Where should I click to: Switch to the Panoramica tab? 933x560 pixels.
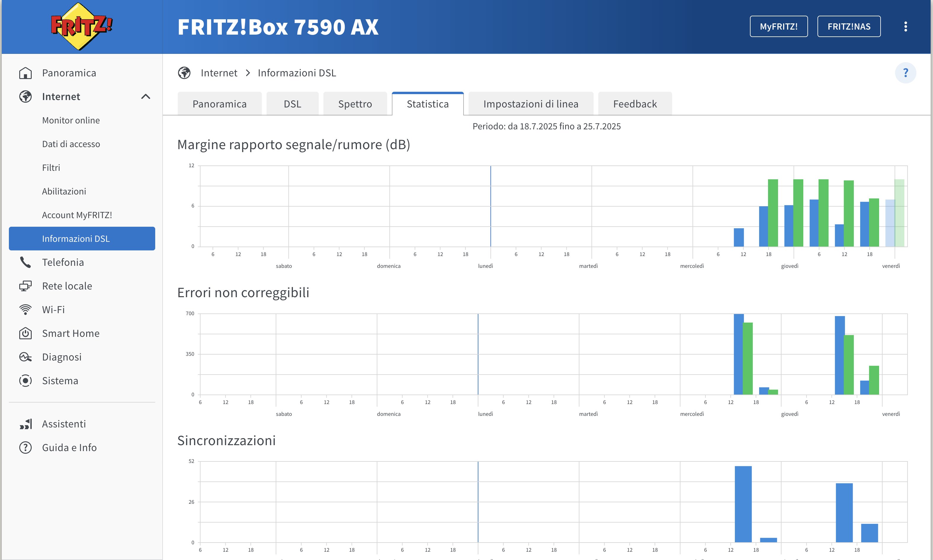(x=219, y=104)
